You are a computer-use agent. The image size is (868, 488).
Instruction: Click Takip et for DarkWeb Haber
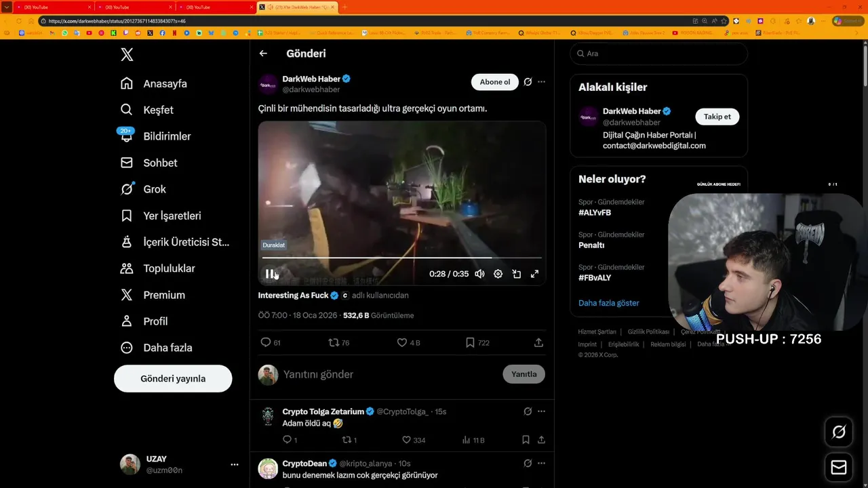717,117
